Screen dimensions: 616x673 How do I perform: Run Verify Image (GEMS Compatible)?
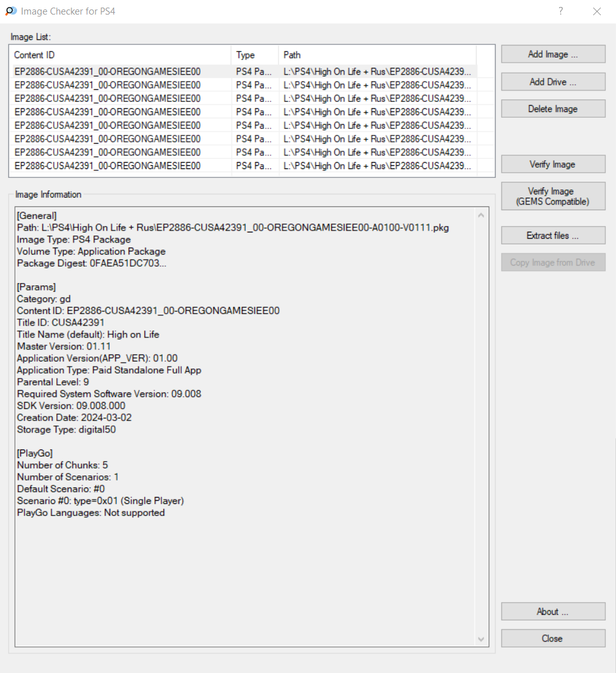553,196
